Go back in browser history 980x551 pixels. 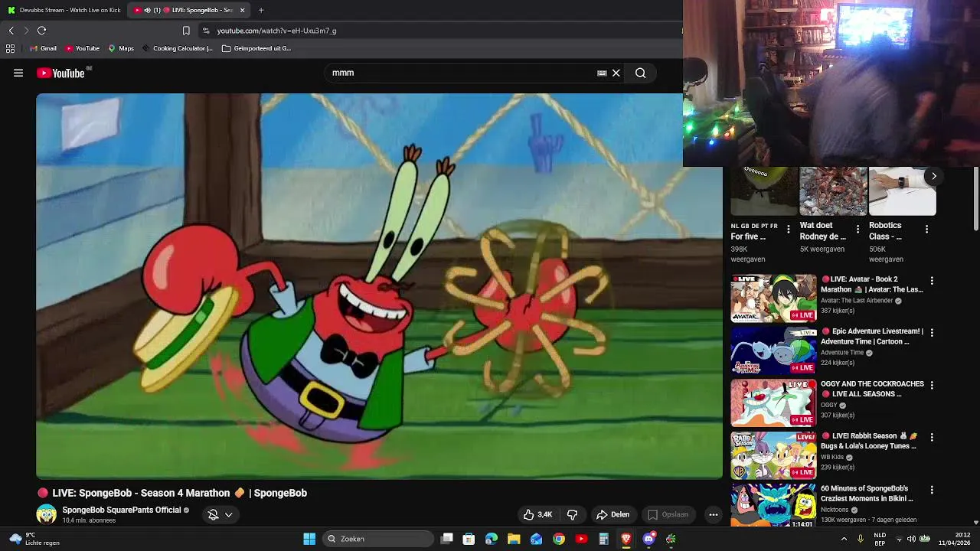pos(11,31)
